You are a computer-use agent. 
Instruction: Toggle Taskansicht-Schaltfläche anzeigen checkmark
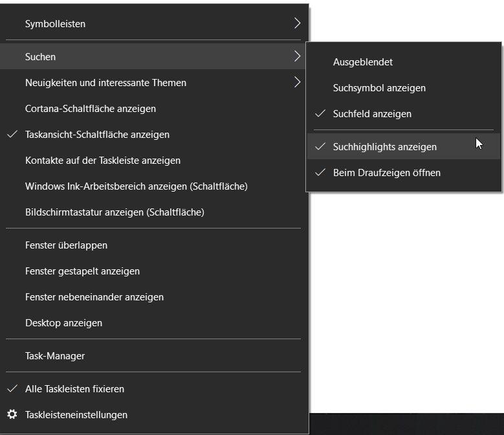point(153,135)
